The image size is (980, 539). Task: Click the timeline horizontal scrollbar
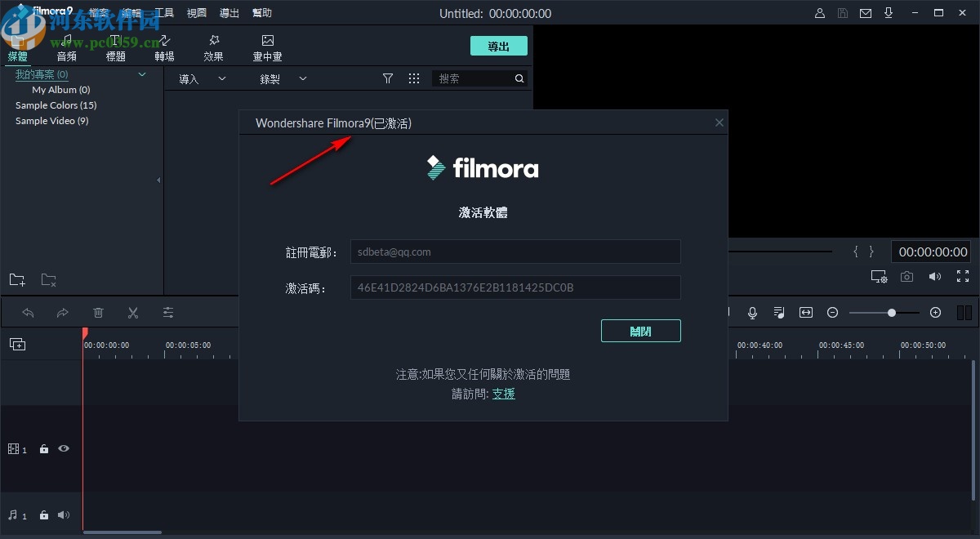[x=122, y=532]
